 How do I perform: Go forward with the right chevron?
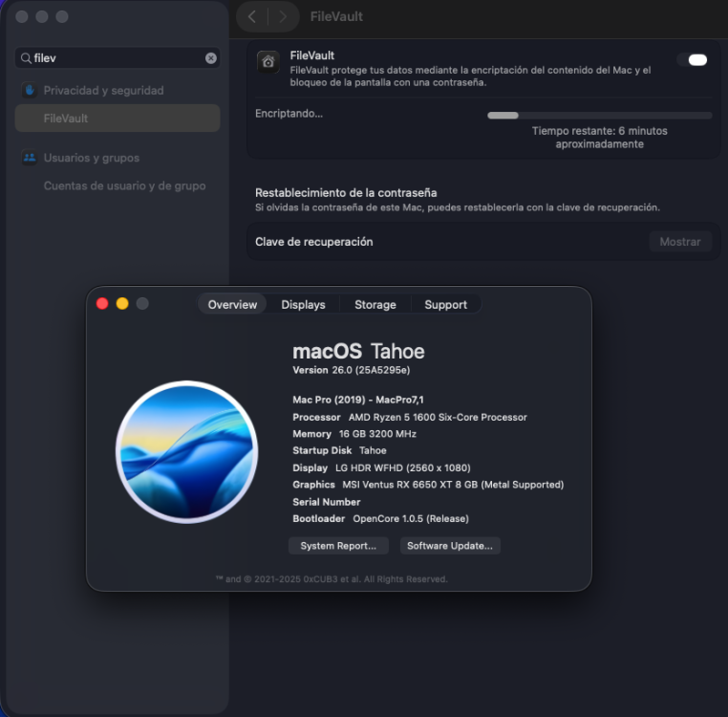(282, 17)
